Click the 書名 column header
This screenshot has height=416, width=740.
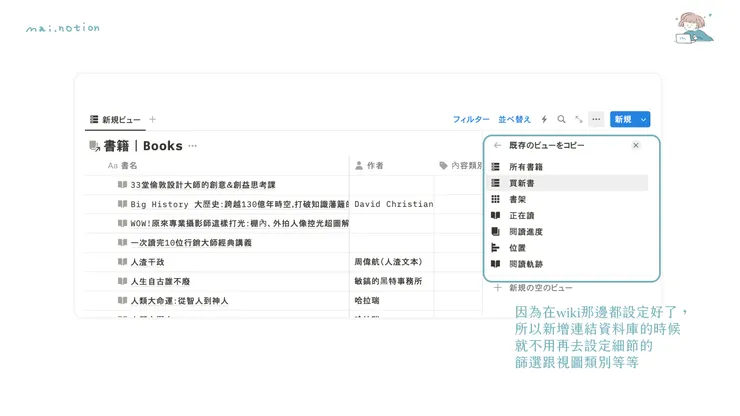click(x=122, y=166)
